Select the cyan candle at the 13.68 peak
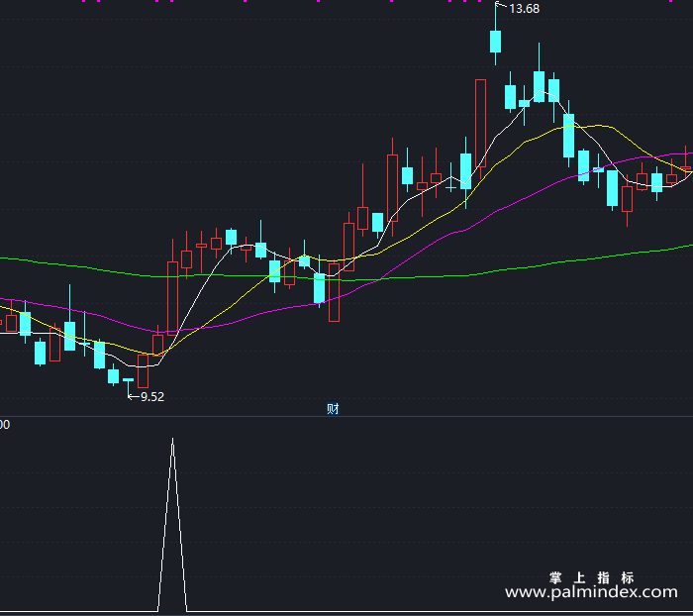693x616 pixels. [495, 42]
